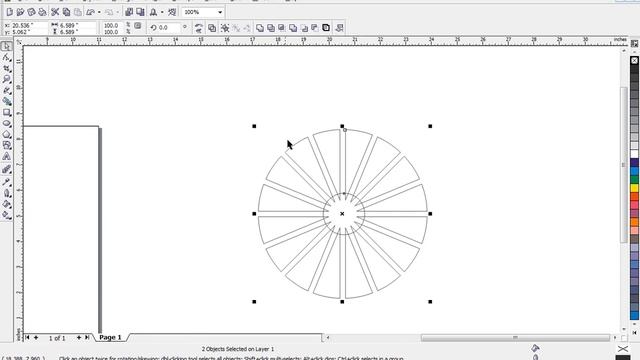The height and width of the screenshot is (360, 640).
Task: Select the green swatch in the palette
Action: coord(635,180)
